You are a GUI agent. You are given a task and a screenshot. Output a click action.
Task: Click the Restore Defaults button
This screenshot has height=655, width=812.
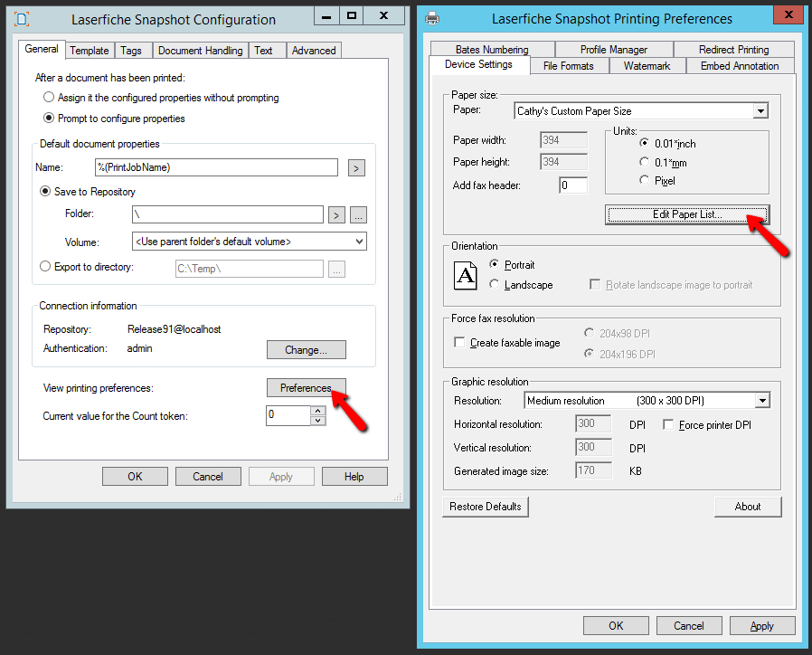pyautogui.click(x=485, y=507)
